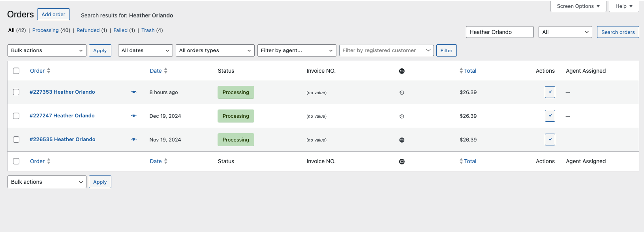The width and height of the screenshot is (644, 232).
Task: Open order #227353 Heather Orlando link
Action: [62, 92]
